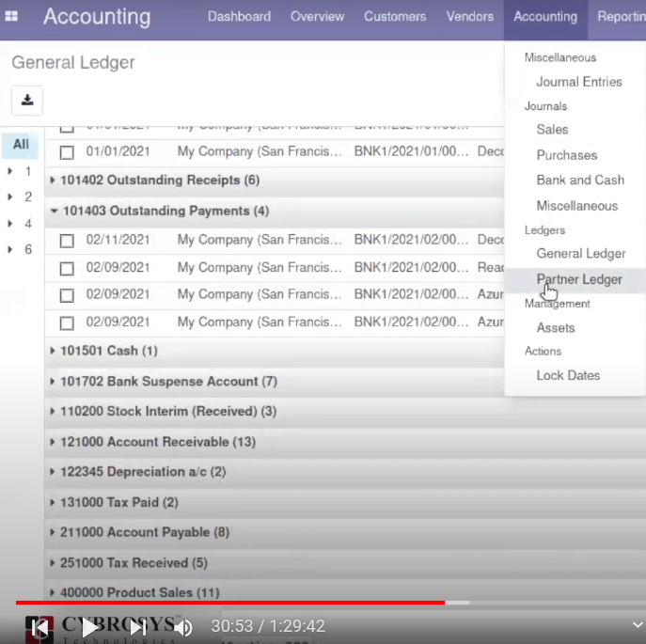
Task: Open General Ledger from dropdown
Action: [581, 254]
